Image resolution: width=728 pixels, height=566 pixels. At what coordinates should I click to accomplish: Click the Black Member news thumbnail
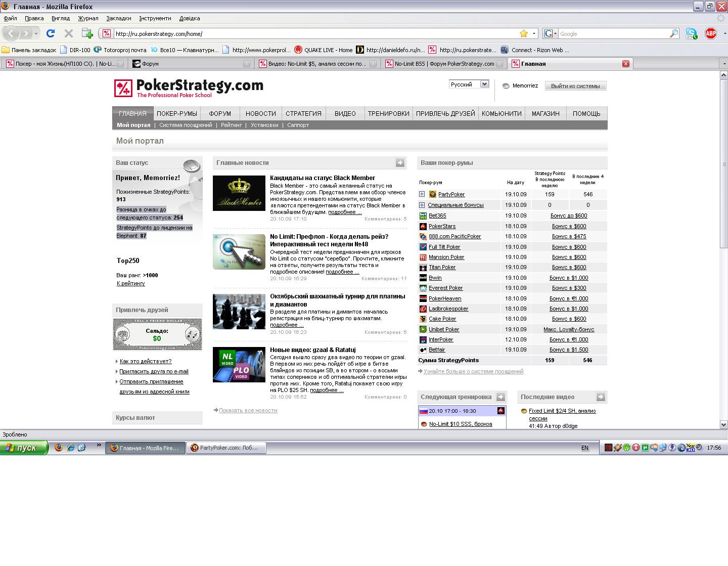click(x=239, y=193)
